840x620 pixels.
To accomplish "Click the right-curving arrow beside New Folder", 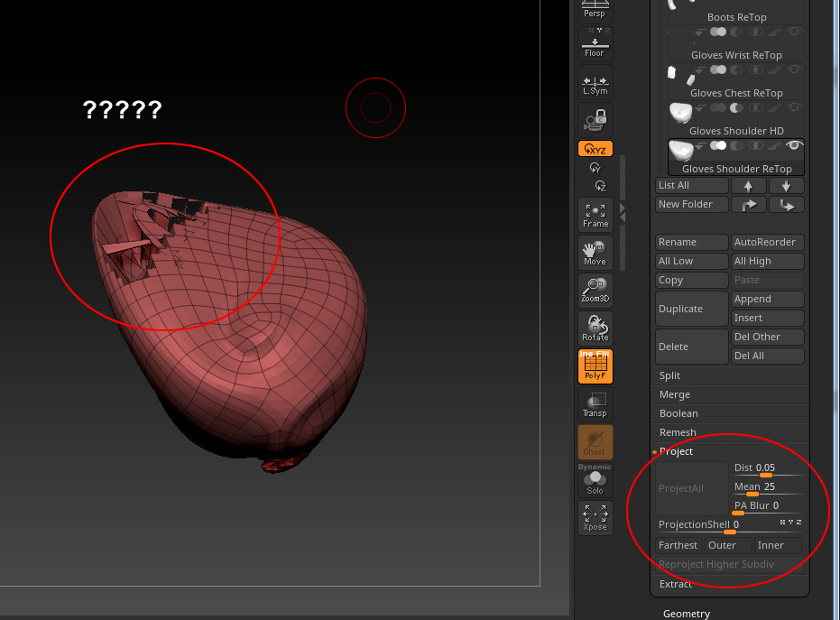I will pyautogui.click(x=748, y=204).
